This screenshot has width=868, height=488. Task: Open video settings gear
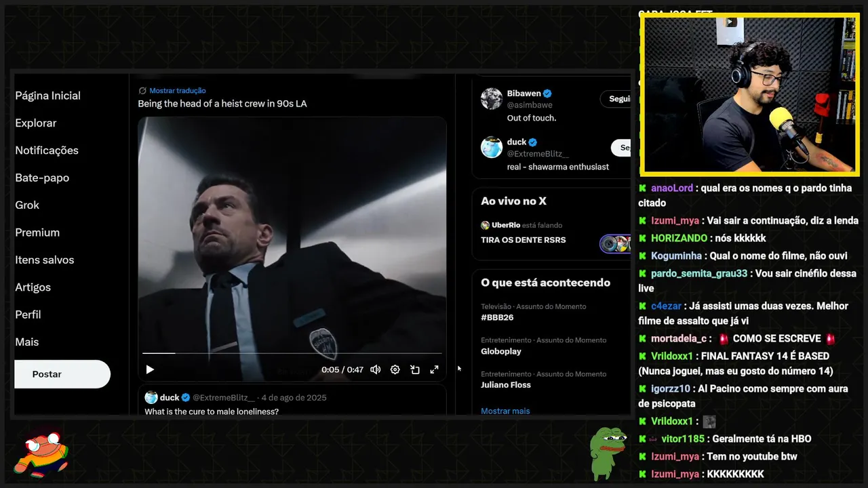tap(395, 369)
